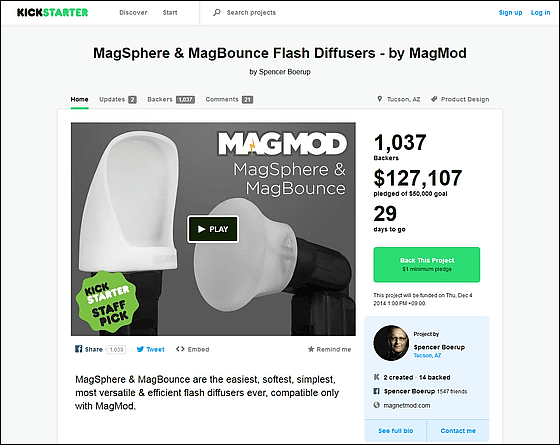Click the Tucson, AZ location pin
The height and width of the screenshot is (445, 560).
point(380,99)
